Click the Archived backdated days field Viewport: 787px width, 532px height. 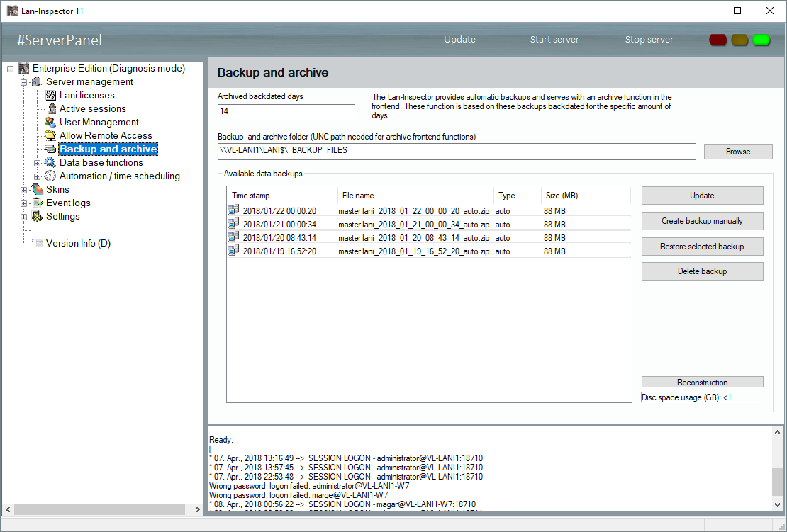coord(286,112)
